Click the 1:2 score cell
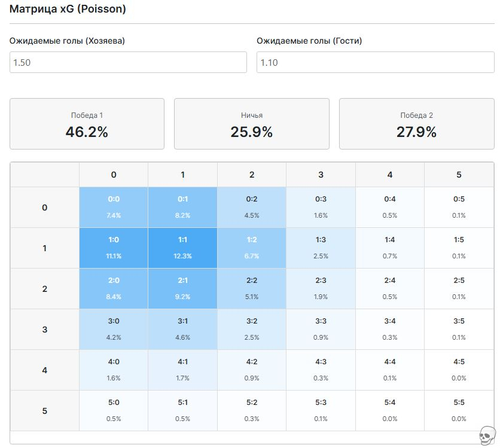Screen dimensions: 500x448 252,248
